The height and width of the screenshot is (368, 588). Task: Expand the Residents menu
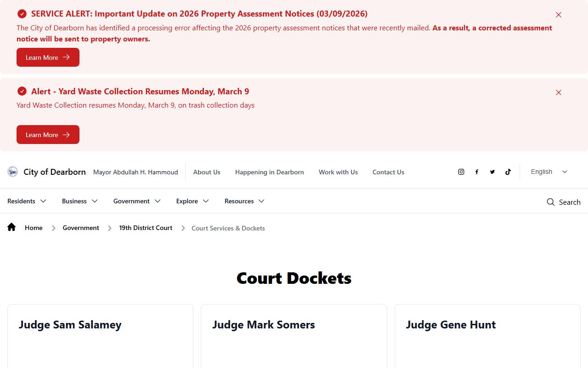(27, 201)
